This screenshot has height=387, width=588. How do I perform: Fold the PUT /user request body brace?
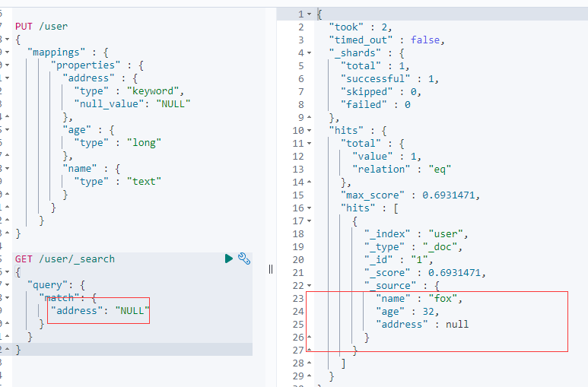(x=7, y=39)
